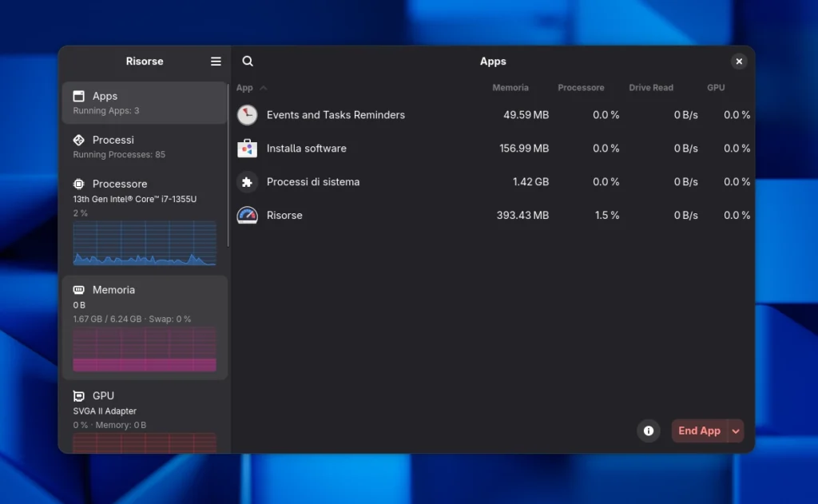The width and height of the screenshot is (818, 504).
Task: Click the Events and Tasks Reminders clock icon
Action: 247,114
